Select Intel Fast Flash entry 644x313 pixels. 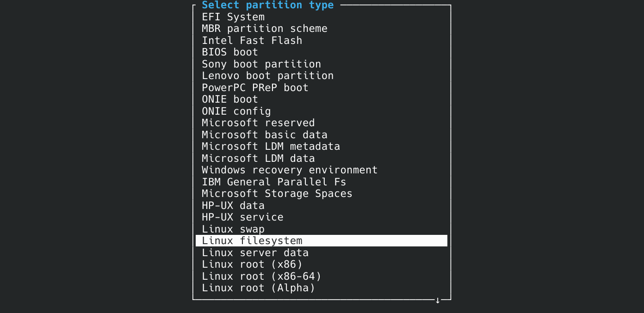(x=252, y=40)
